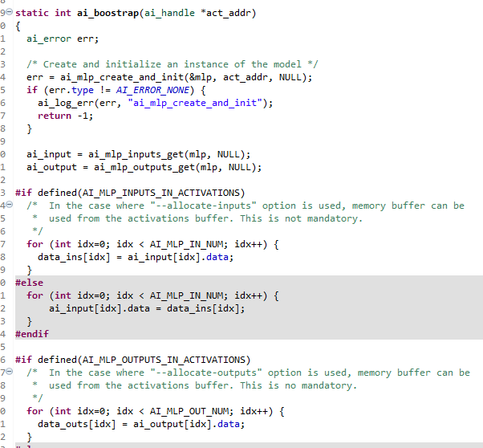Collapse the "--allocate-outputs" comment fold marker
The width and height of the screenshot is (483, 448).
[x=10, y=372]
